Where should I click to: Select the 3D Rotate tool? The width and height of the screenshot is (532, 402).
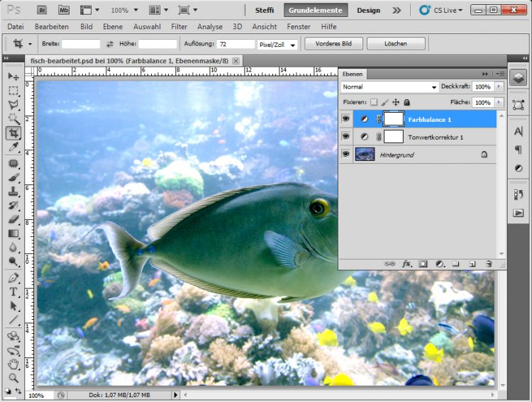click(13, 336)
